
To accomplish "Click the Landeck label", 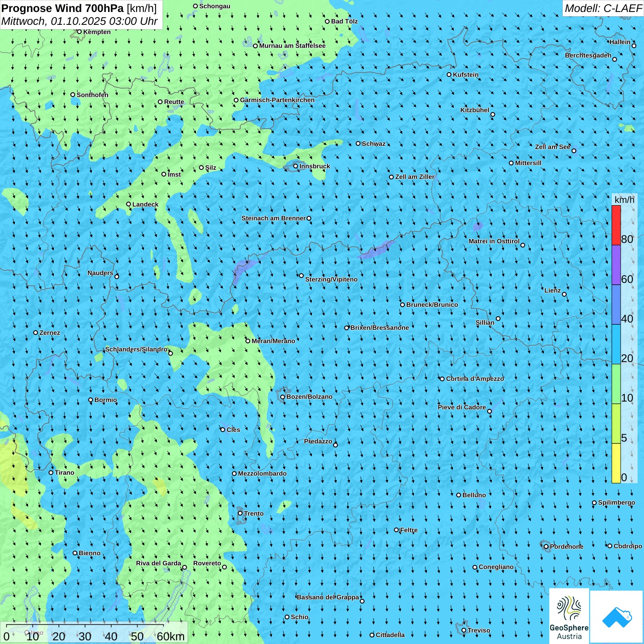I will (x=145, y=204).
